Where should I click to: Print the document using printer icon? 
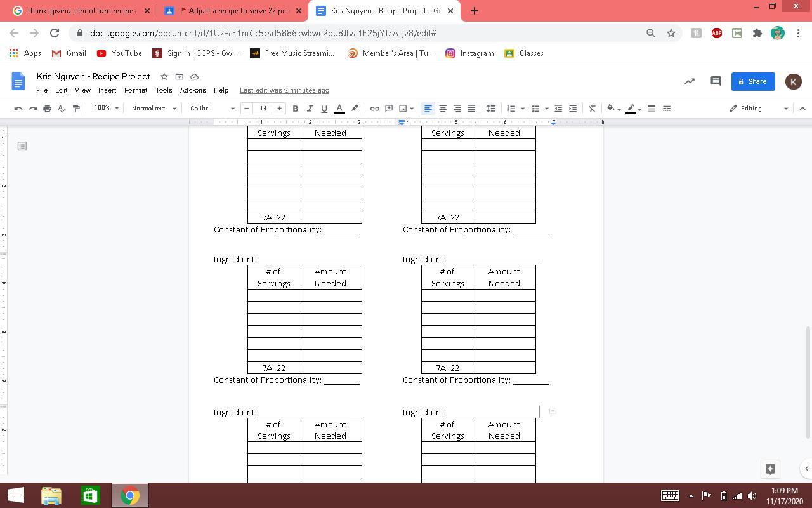coord(47,109)
